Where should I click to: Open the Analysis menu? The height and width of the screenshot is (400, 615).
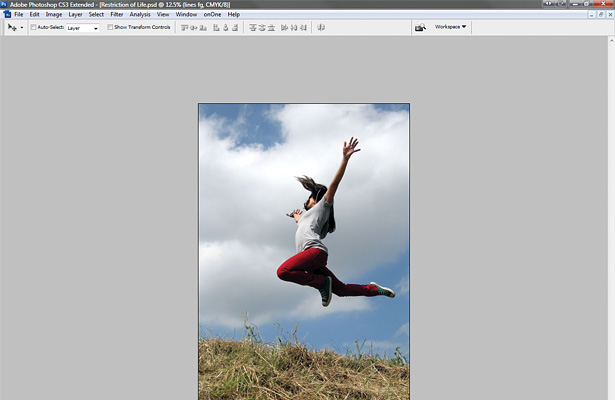140,15
